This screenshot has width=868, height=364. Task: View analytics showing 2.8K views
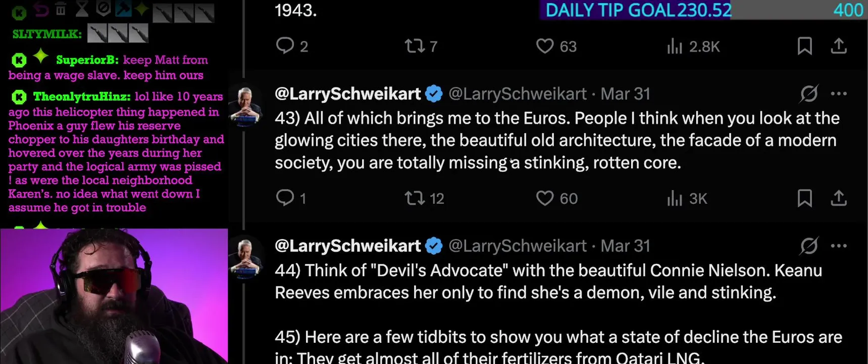click(693, 46)
